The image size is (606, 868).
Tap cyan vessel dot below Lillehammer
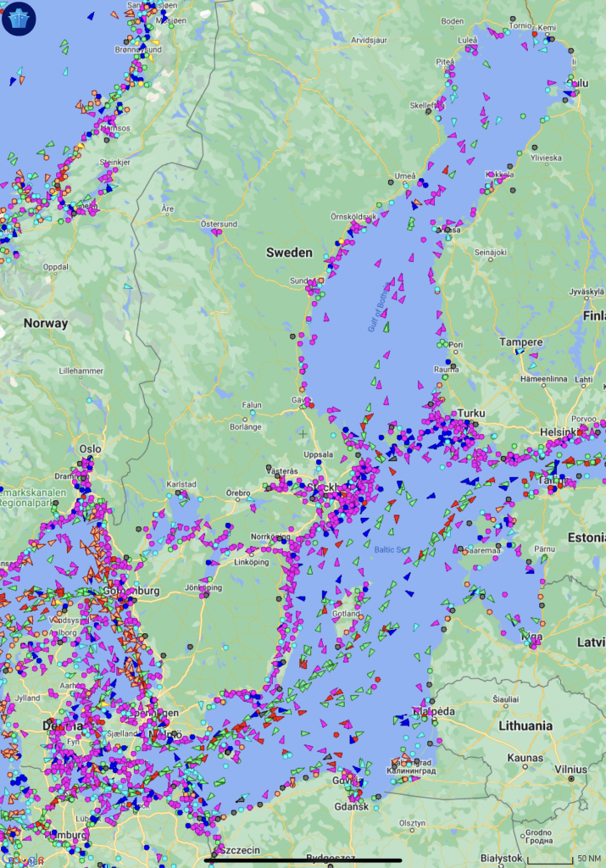coord(89,398)
